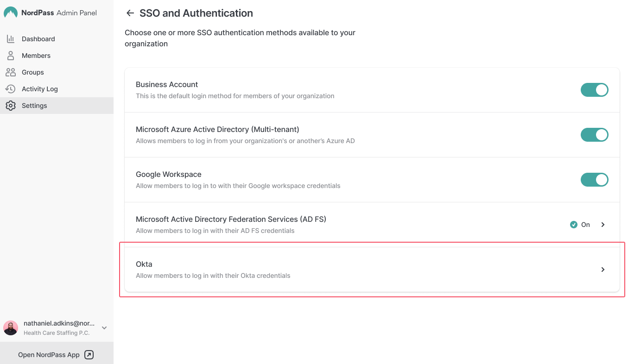Image resolution: width=628 pixels, height=364 pixels.
Task: Click the Dashboard bar chart icon
Action: coord(10,39)
